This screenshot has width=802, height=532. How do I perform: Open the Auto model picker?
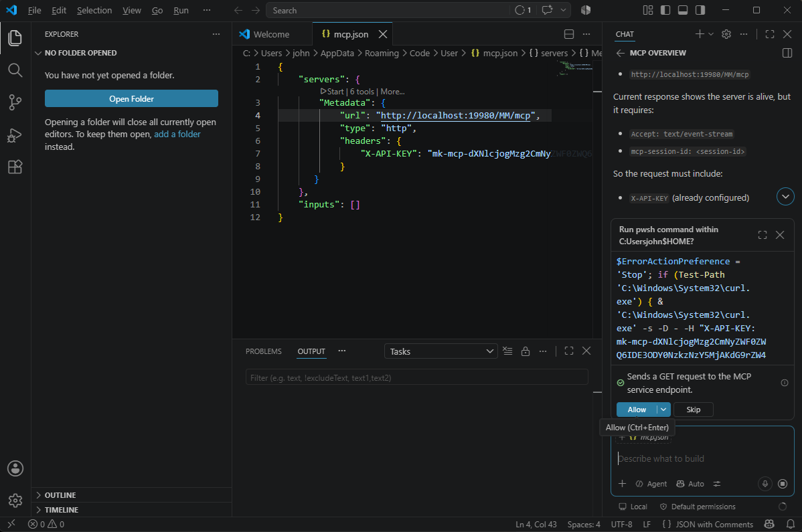click(x=690, y=483)
